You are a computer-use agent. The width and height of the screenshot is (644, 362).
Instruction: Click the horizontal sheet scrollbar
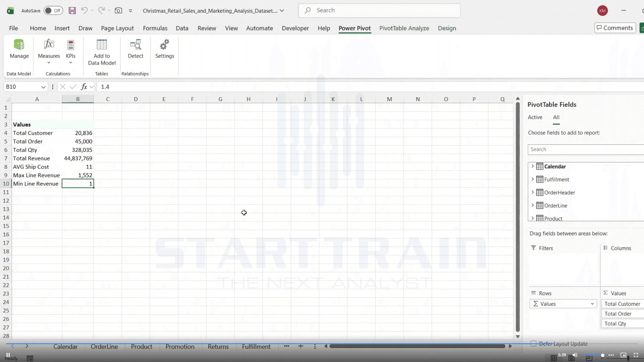(x=417, y=346)
